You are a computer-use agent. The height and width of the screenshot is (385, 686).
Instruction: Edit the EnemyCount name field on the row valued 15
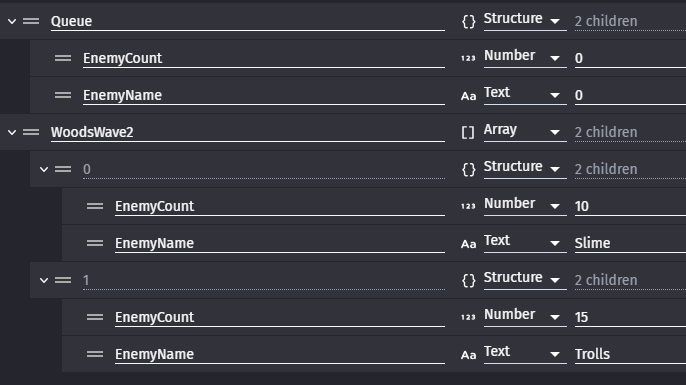tap(280, 317)
